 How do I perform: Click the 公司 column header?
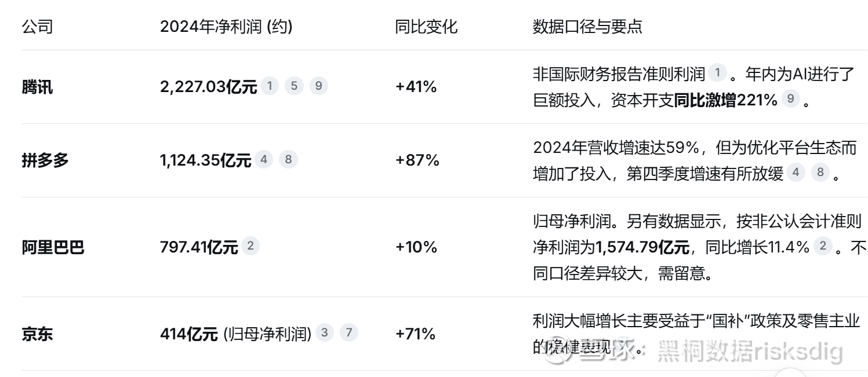(x=37, y=27)
